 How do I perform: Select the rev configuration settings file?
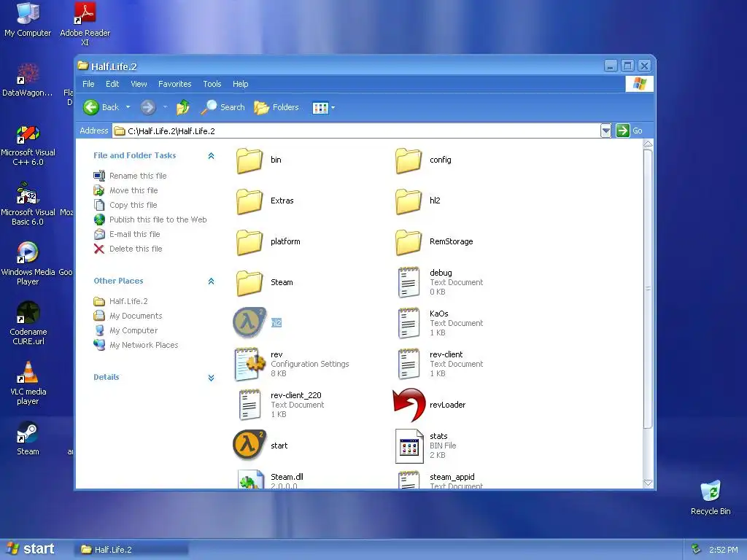coord(249,365)
